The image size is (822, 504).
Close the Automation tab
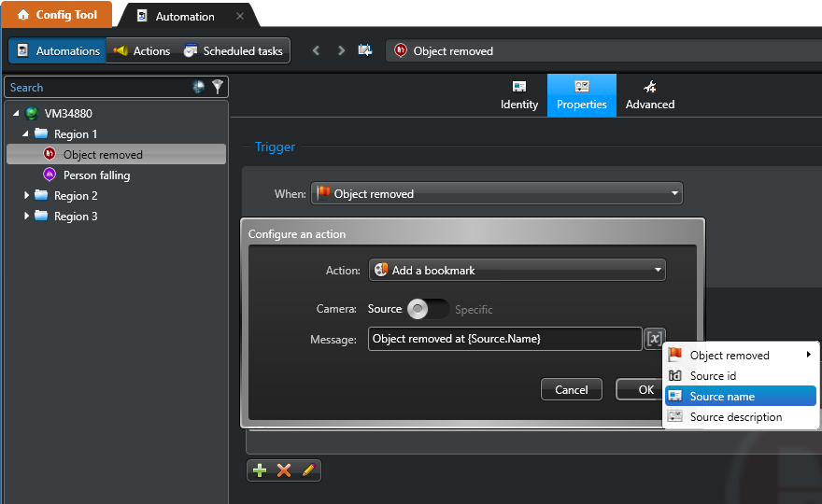(x=240, y=16)
